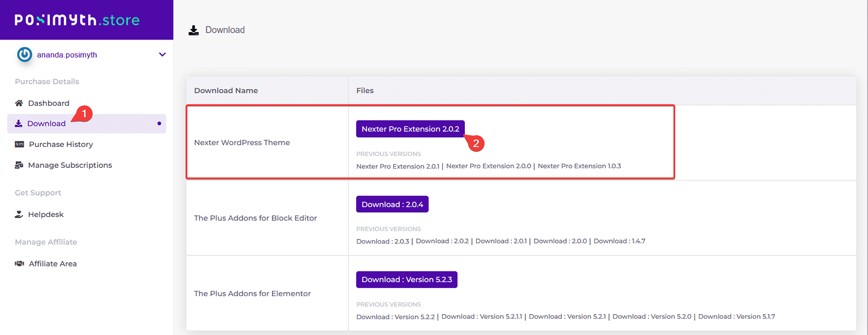Click the Manage Subscriptions icon
This screenshot has width=868, height=335.
pyautogui.click(x=19, y=166)
